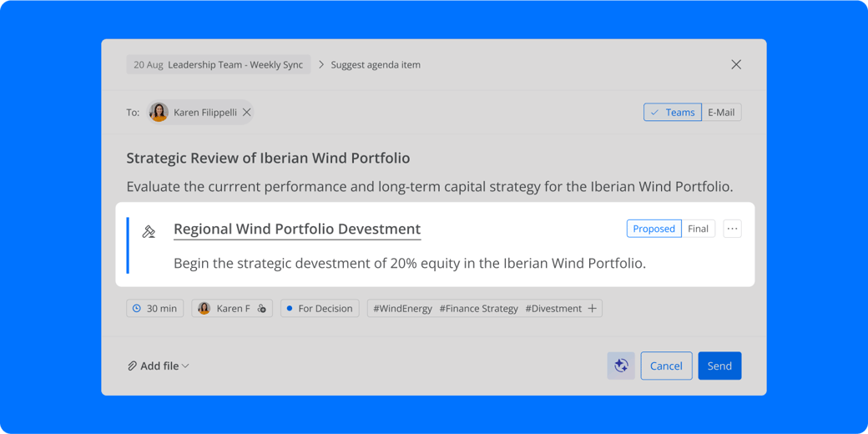
Task: Click Karen Filippelli's avatar in To field
Action: coord(159,113)
